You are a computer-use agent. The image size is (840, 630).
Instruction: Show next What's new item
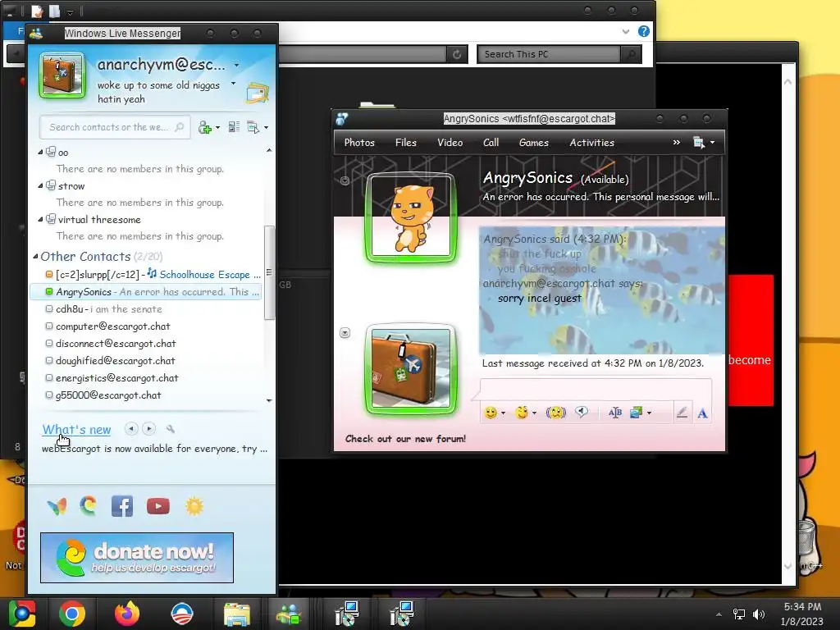[149, 428]
